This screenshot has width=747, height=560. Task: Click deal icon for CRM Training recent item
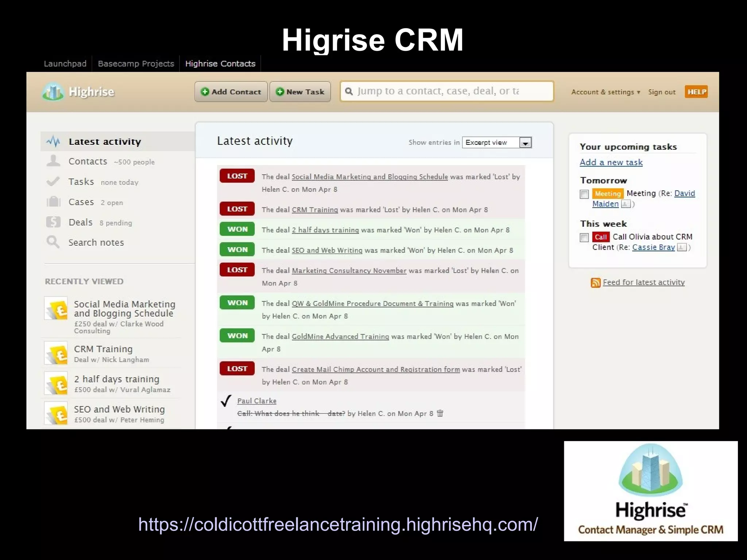pyautogui.click(x=56, y=353)
